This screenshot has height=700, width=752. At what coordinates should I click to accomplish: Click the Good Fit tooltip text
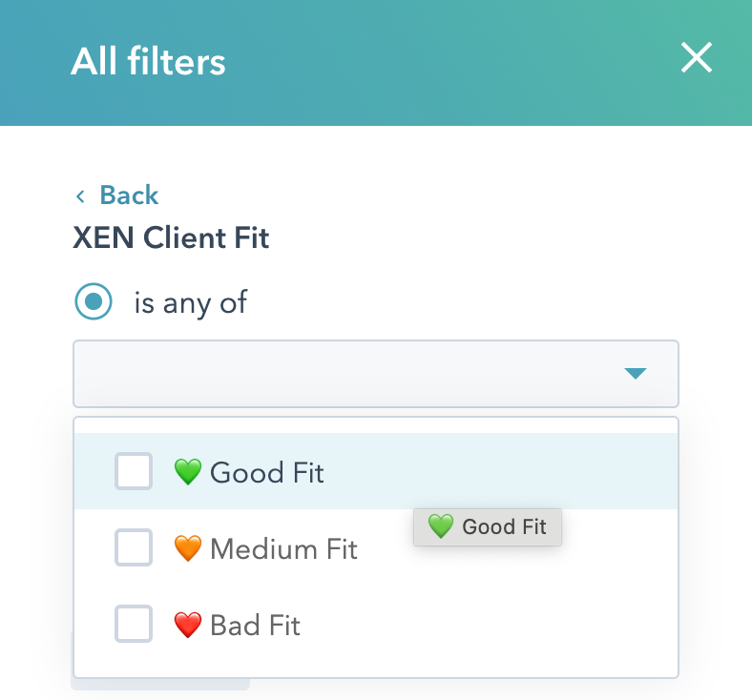(x=504, y=526)
